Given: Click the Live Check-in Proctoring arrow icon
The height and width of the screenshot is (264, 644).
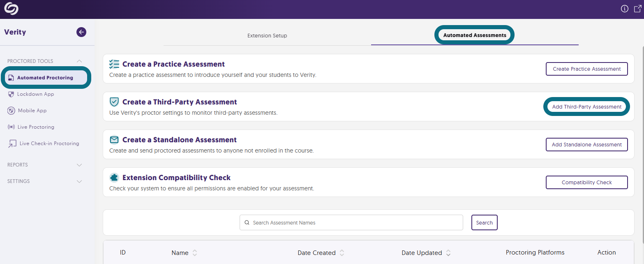Looking at the screenshot, I should point(12,144).
